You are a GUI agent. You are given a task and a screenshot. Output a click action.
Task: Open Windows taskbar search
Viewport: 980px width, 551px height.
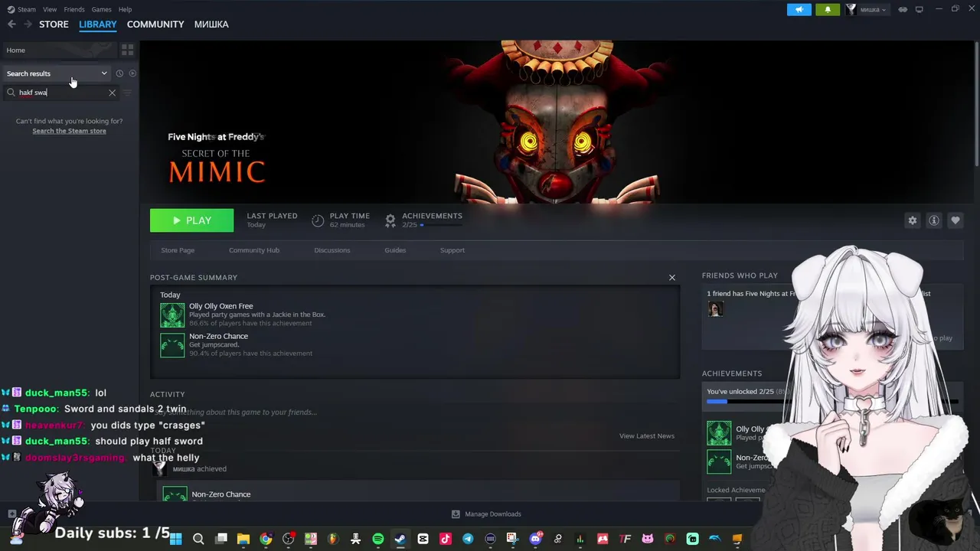198,539
